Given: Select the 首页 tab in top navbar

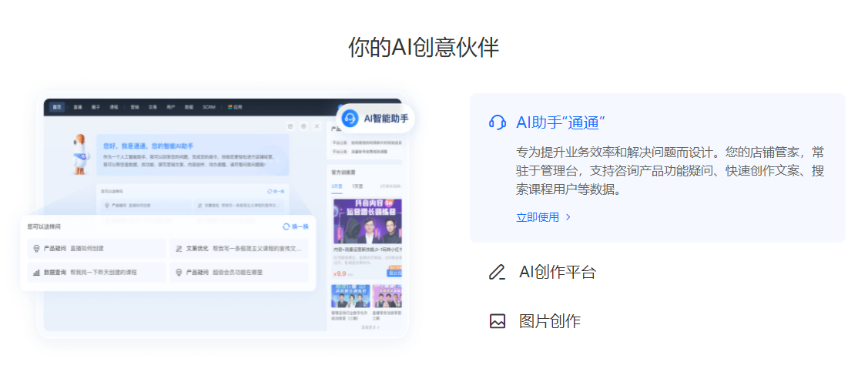Looking at the screenshot, I should [57, 107].
